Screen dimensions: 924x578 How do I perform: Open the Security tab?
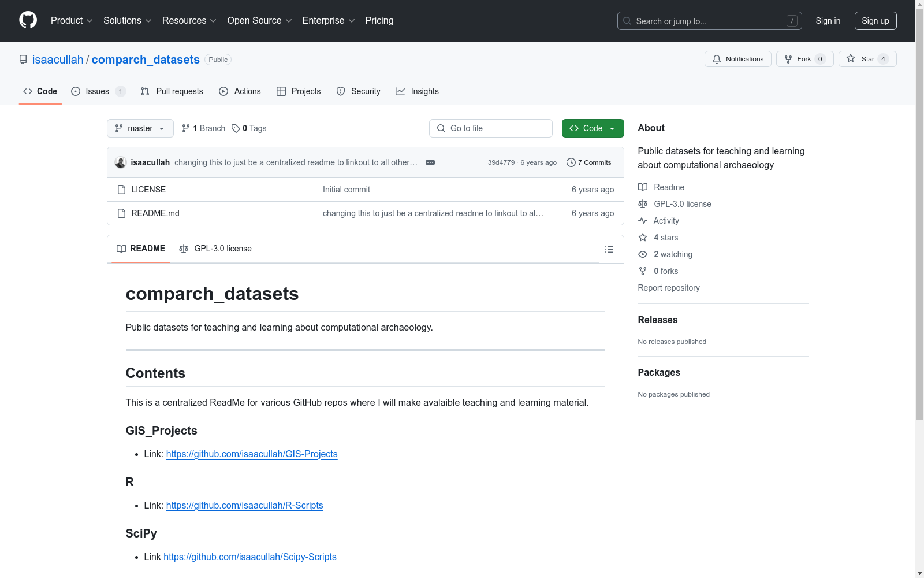(359, 91)
